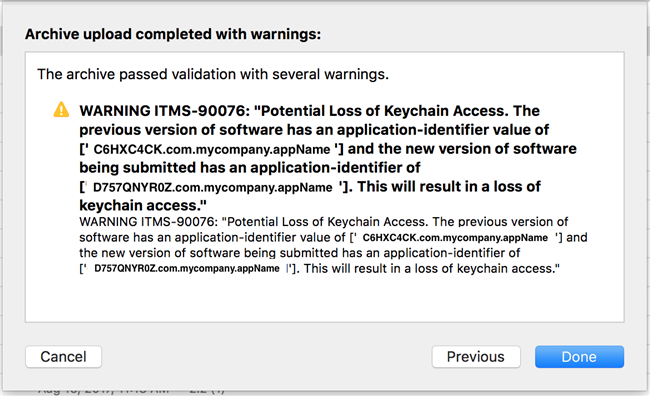Viewport: 650px width, 396px height.
Task: Click the yellow warning triangle icon
Action: [61, 110]
